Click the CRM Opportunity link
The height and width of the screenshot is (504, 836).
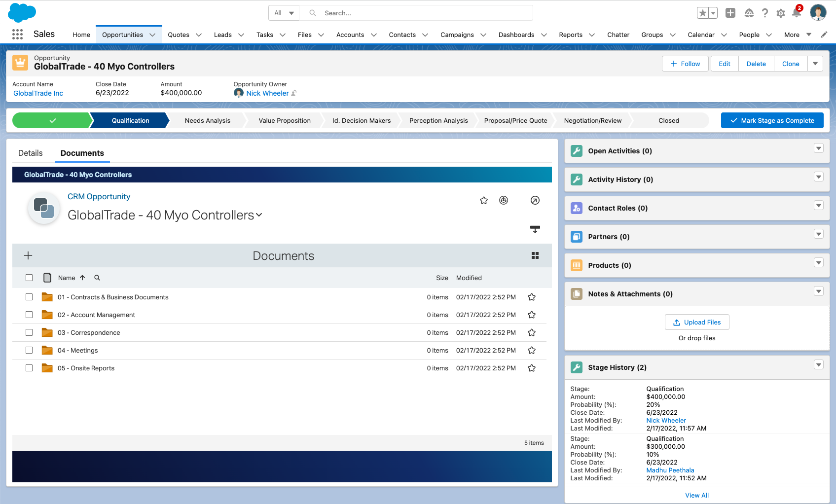[99, 196]
